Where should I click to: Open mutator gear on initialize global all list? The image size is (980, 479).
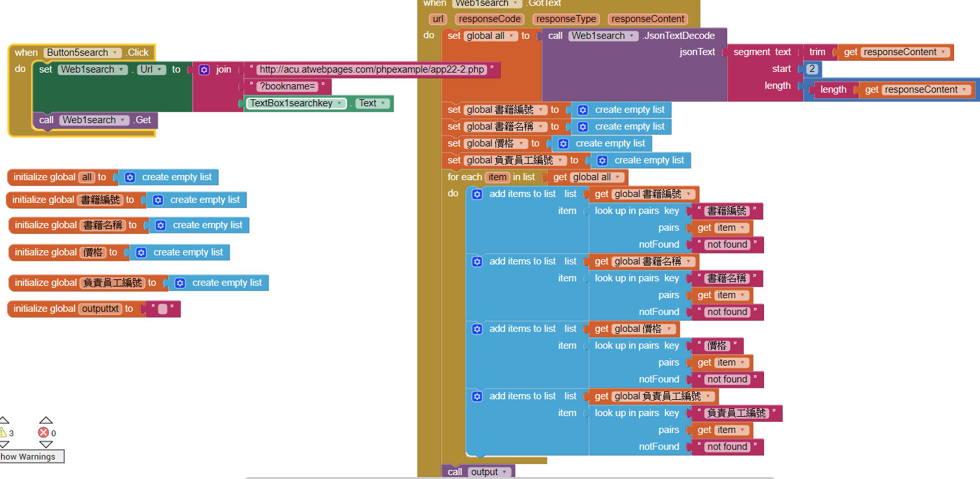point(130,177)
